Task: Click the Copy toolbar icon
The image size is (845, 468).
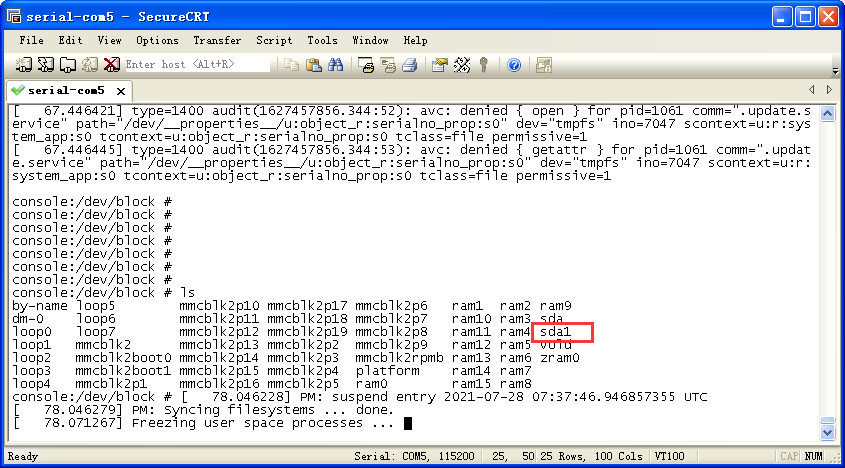Action: point(291,65)
